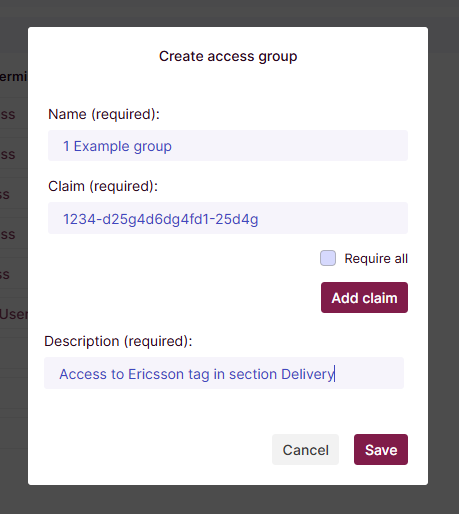Click into the Claim input field
459x514 pixels.
[228, 218]
